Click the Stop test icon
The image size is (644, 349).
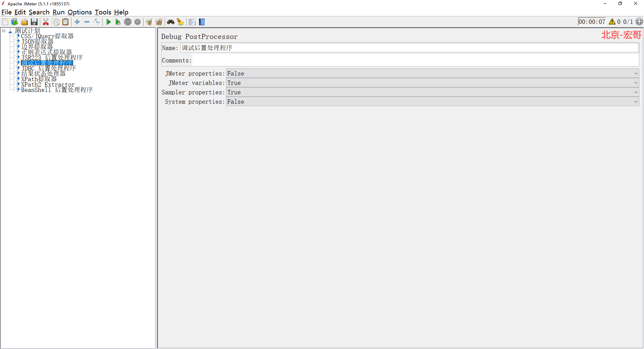coord(128,22)
